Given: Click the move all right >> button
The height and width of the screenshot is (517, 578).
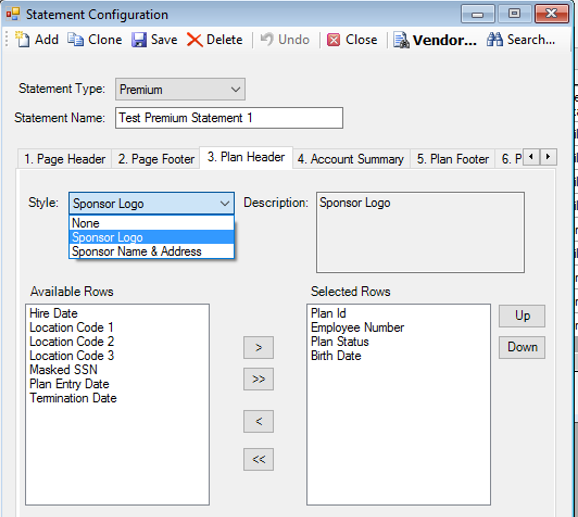Looking at the screenshot, I should [258, 379].
